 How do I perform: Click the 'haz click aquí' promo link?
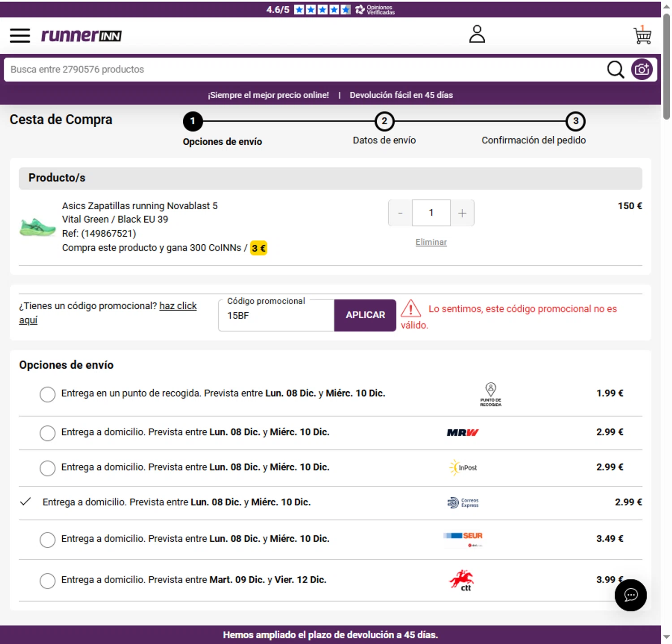178,306
